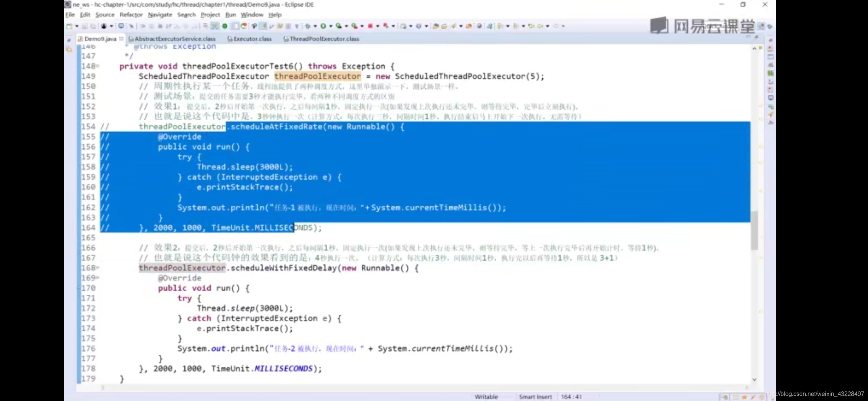Screen dimensions: 868x401
Task: Click the horizontal scrollbar left arrow
Action: pos(103,387)
